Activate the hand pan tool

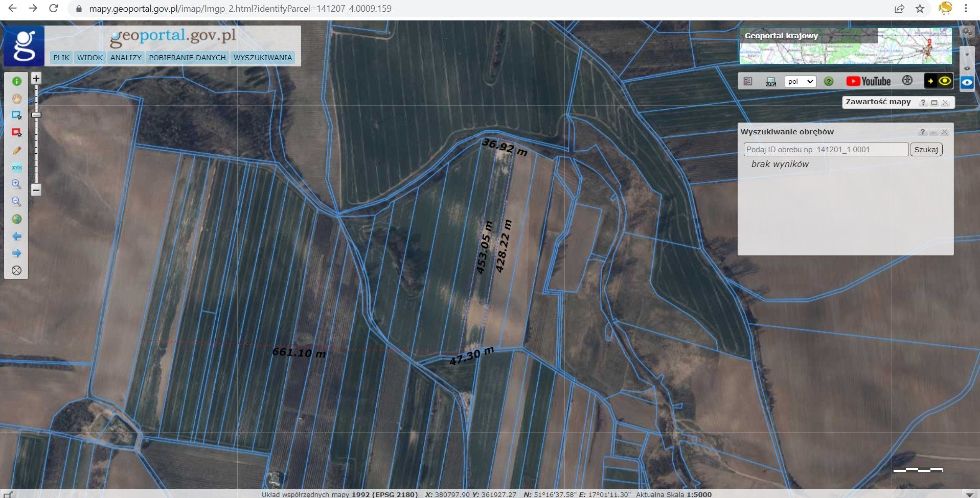point(16,99)
